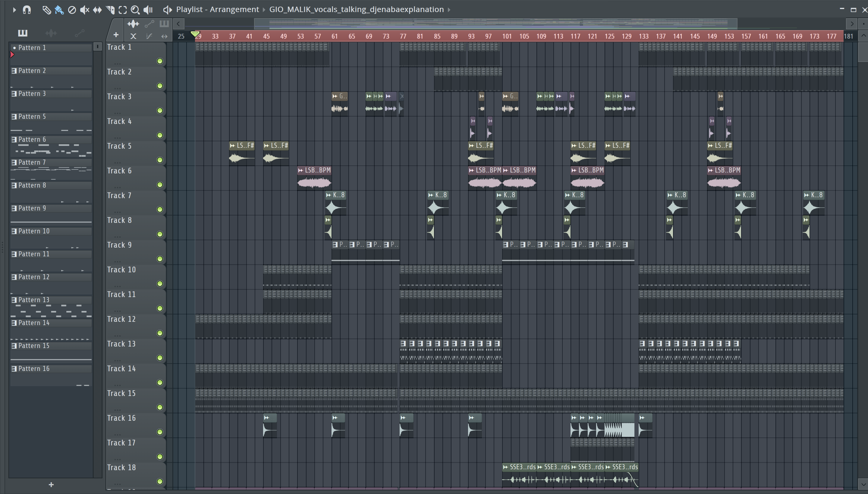The height and width of the screenshot is (494, 868).
Task: Select the Draw pencil tool
Action: click(46, 10)
